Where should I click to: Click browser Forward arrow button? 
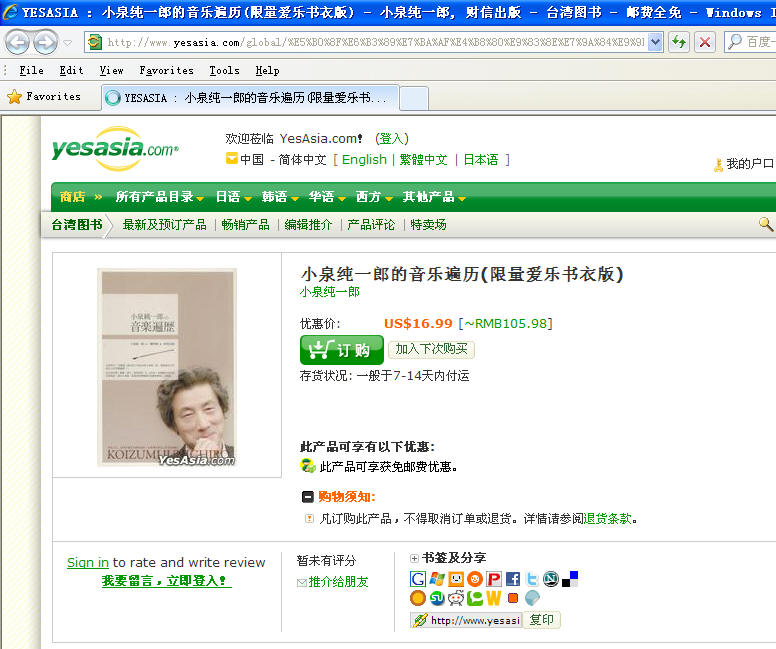click(45, 43)
